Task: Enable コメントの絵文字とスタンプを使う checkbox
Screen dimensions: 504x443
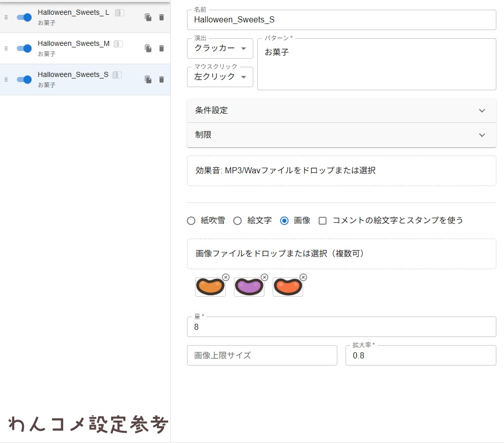Action: 323,221
